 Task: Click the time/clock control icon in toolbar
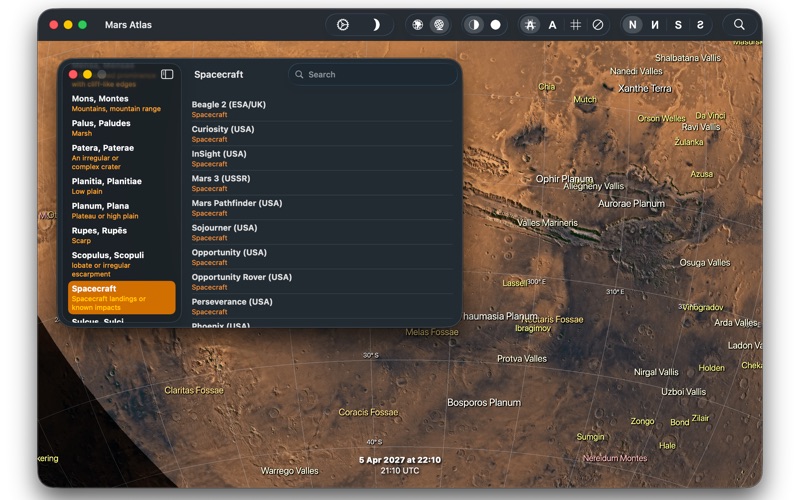[343, 24]
